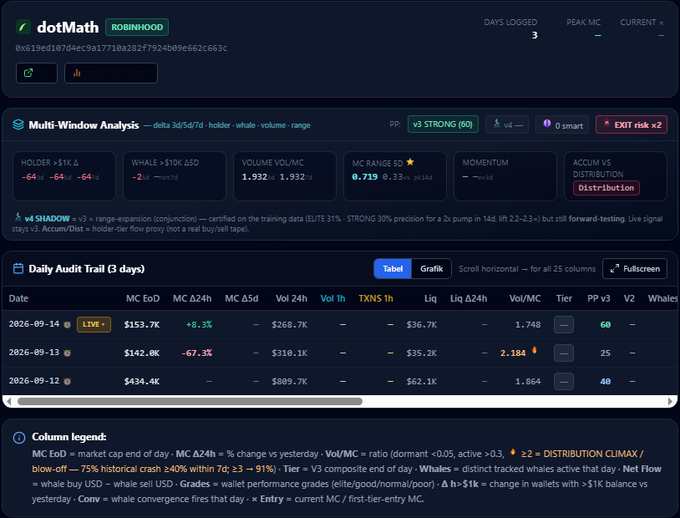Click the clock icon next to 2026-09-12

(67, 381)
